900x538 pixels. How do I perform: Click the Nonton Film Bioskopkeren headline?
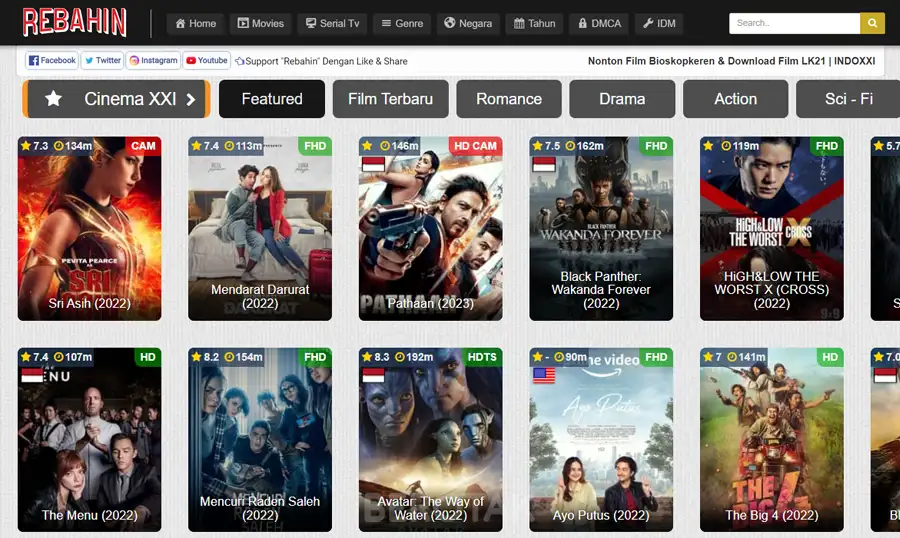(731, 61)
